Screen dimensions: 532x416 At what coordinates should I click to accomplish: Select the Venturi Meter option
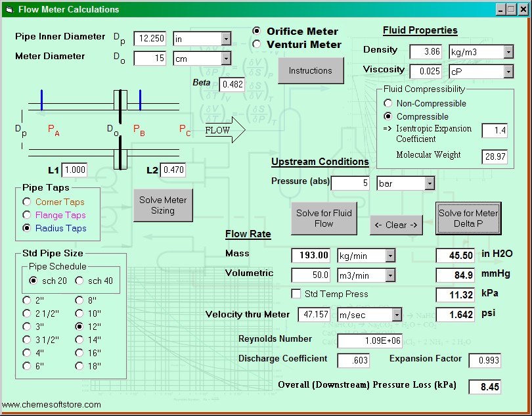[257, 45]
